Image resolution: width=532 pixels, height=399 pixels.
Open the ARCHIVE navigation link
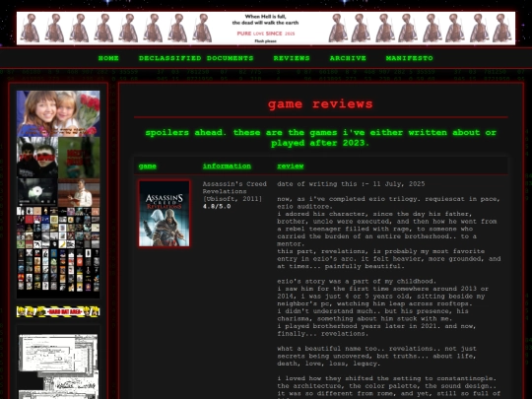click(x=348, y=58)
